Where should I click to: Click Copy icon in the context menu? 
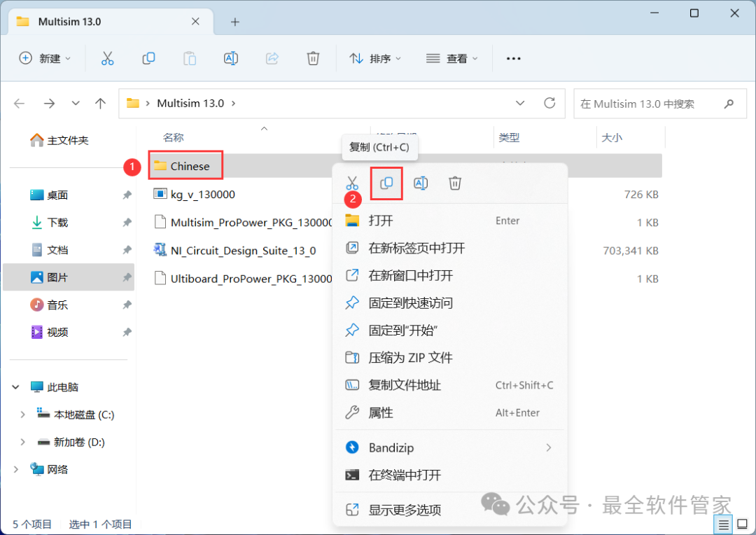[386, 183]
